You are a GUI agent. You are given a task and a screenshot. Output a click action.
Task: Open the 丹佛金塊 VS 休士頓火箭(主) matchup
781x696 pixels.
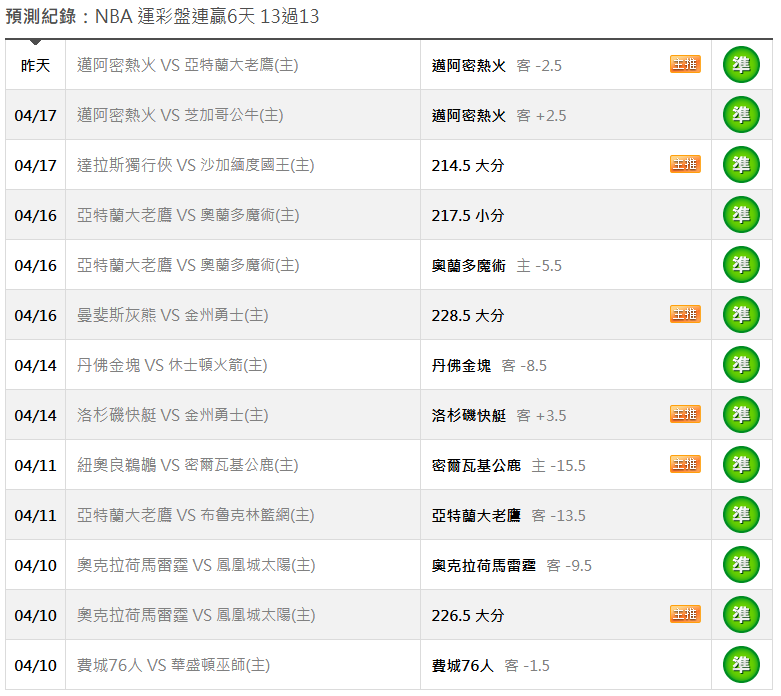click(172, 365)
